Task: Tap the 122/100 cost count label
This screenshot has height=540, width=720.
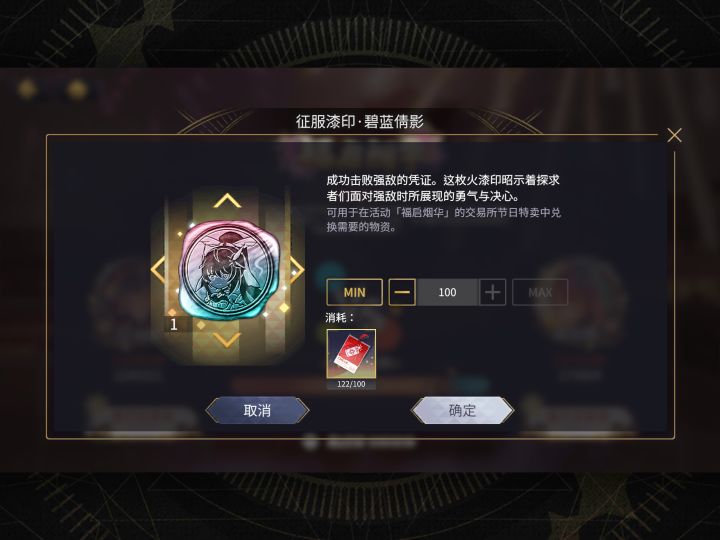Action: (351, 384)
